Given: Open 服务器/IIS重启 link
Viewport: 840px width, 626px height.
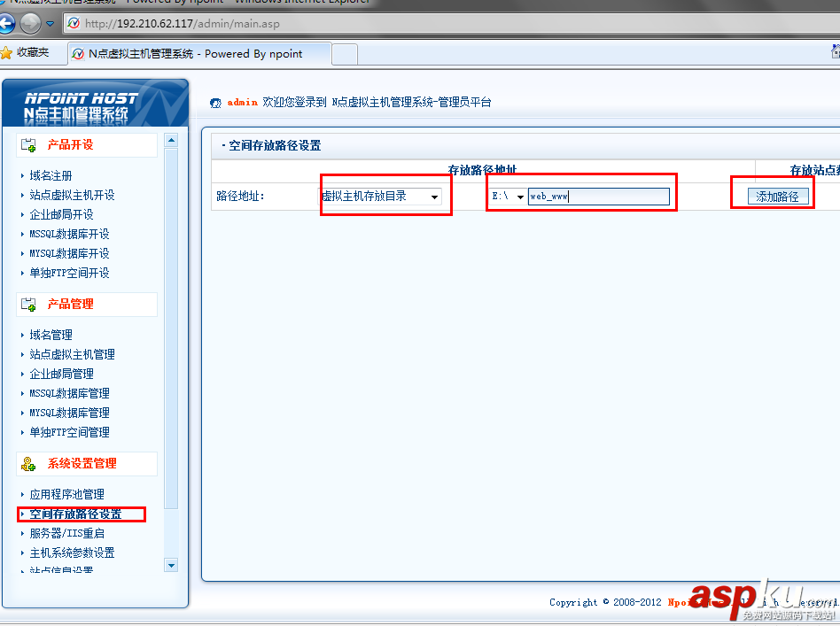Looking at the screenshot, I should [67, 533].
